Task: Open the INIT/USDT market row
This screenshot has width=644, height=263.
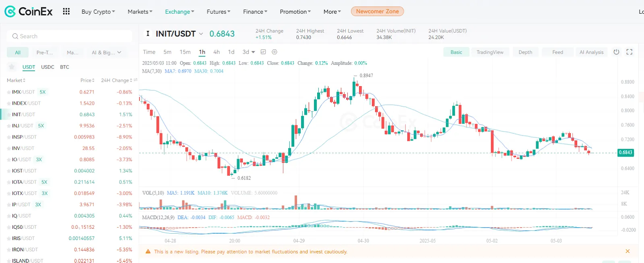Action: [69, 115]
